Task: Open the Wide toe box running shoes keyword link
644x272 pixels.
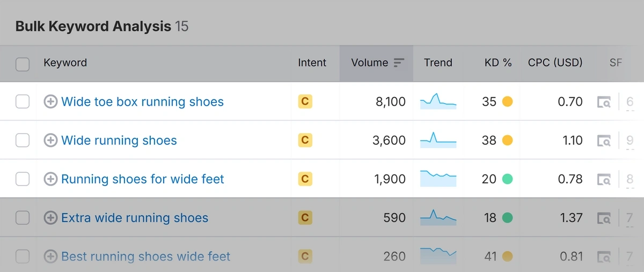Action: (142, 102)
